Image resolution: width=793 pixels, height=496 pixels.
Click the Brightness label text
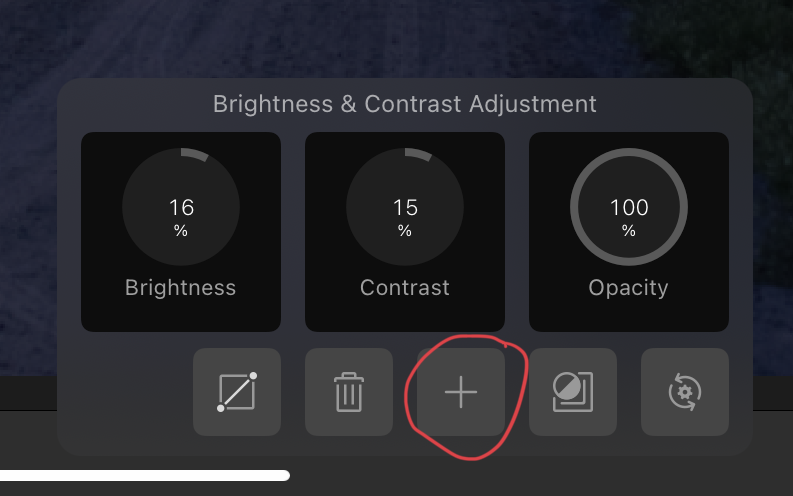pyautogui.click(x=181, y=288)
